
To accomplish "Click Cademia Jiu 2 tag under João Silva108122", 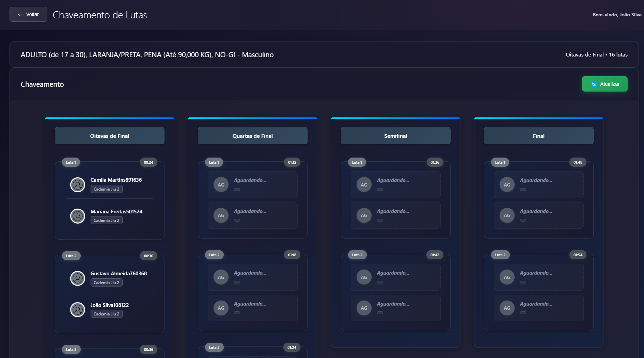I will point(106,314).
